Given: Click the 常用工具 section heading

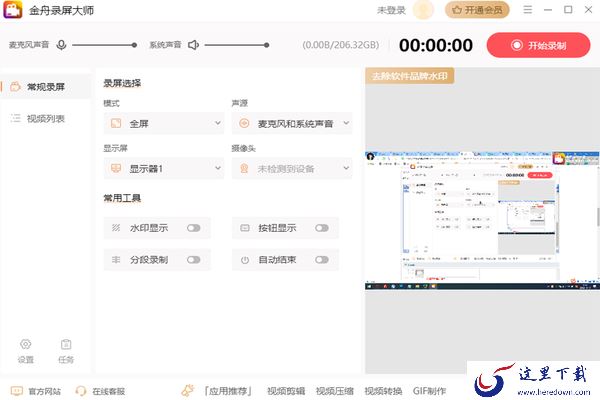Looking at the screenshot, I should [x=122, y=198].
